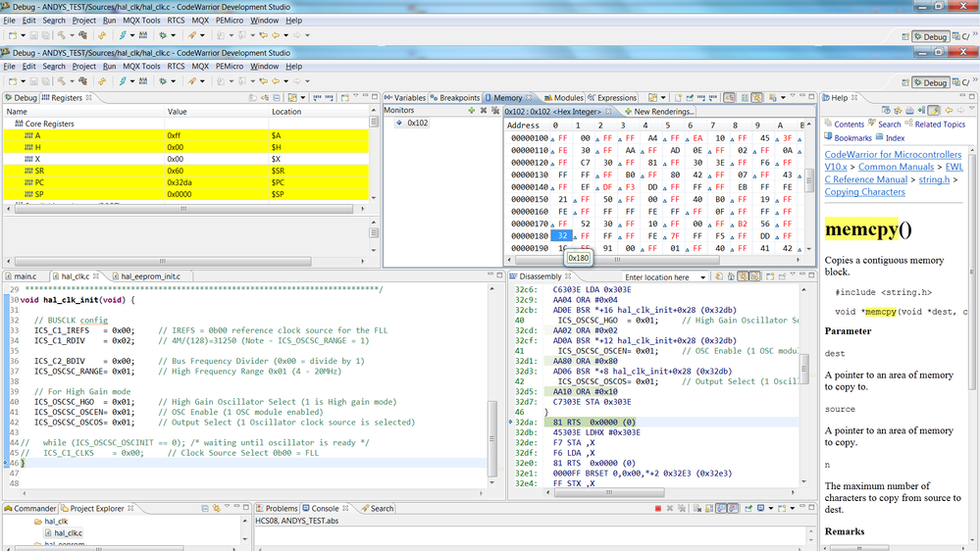980x551 pixels.
Task: Remove the selected memory monitor with gray X
Action: tap(484, 111)
